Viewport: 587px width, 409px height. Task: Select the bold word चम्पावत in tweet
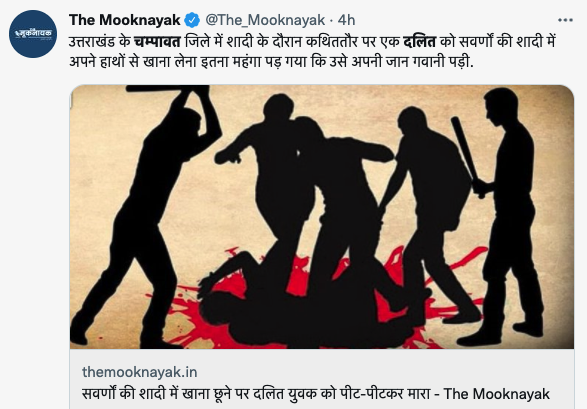click(157, 42)
